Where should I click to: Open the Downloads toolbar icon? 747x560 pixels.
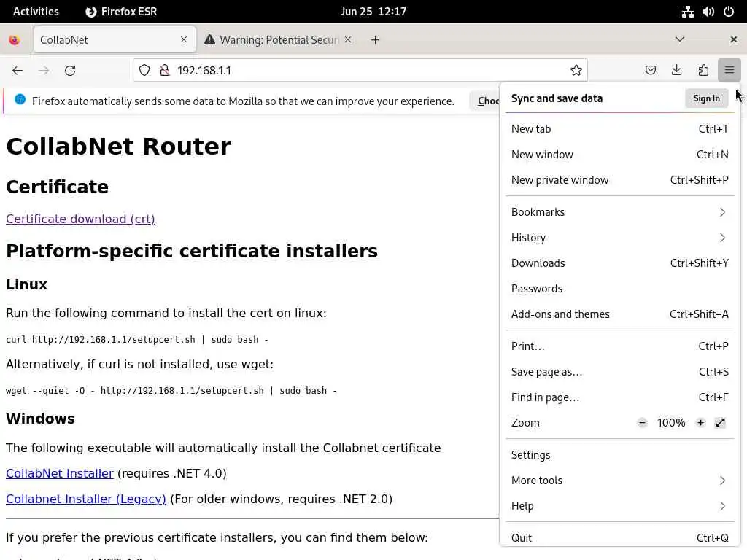point(676,71)
